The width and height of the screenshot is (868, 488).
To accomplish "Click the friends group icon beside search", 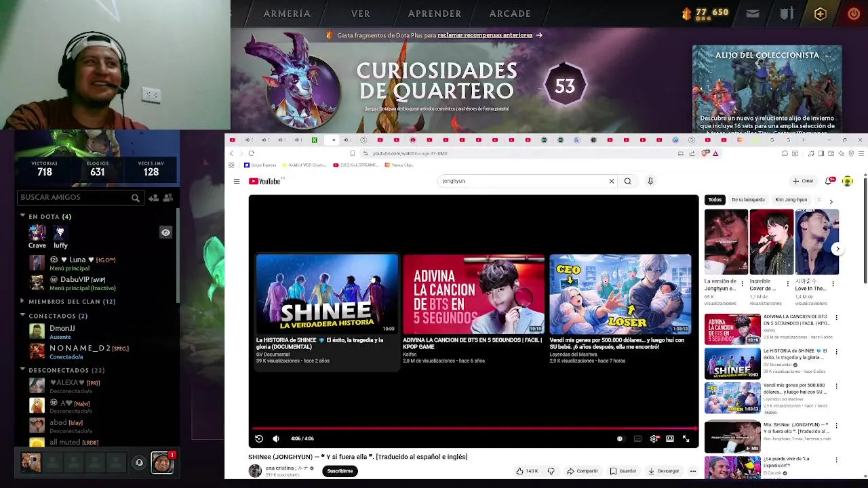I will click(168, 198).
